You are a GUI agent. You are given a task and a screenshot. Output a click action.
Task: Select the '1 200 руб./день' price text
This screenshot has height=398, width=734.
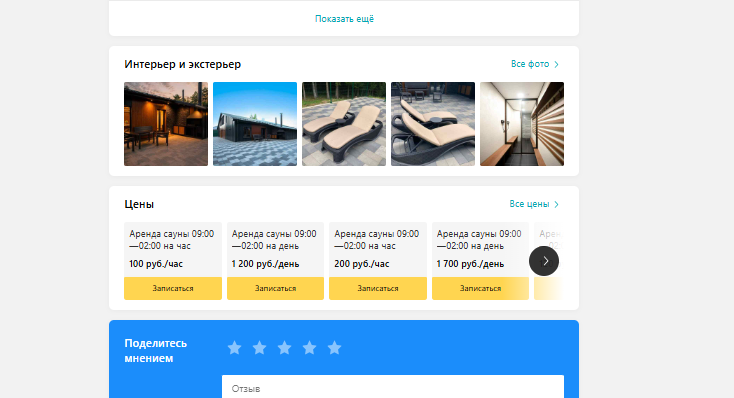coord(265,264)
